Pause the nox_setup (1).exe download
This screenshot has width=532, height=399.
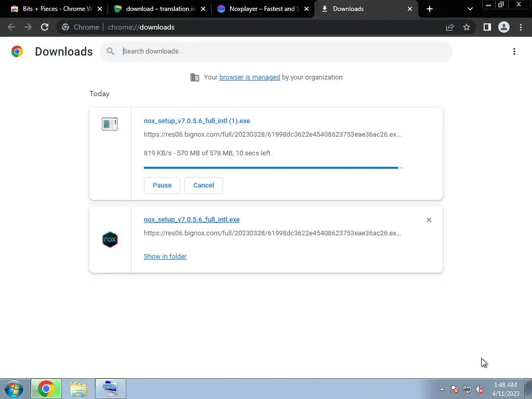pyautogui.click(x=162, y=185)
